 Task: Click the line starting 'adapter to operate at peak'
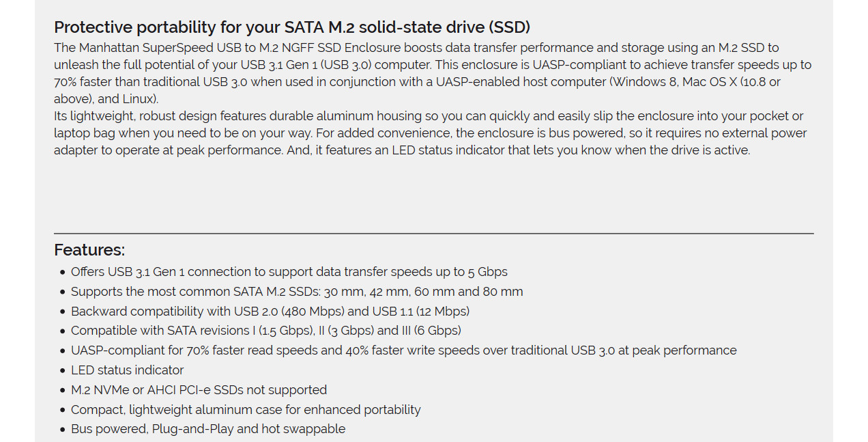click(402, 150)
